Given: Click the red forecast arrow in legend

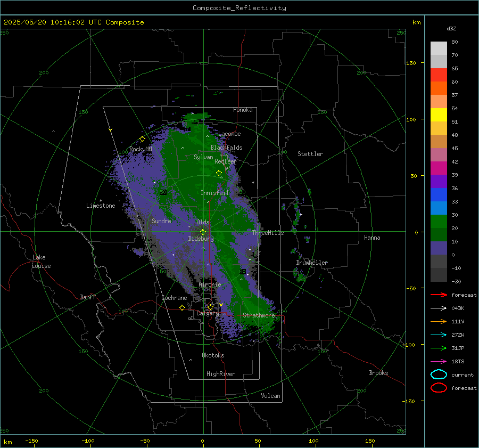Looking at the screenshot, I should [439, 295].
